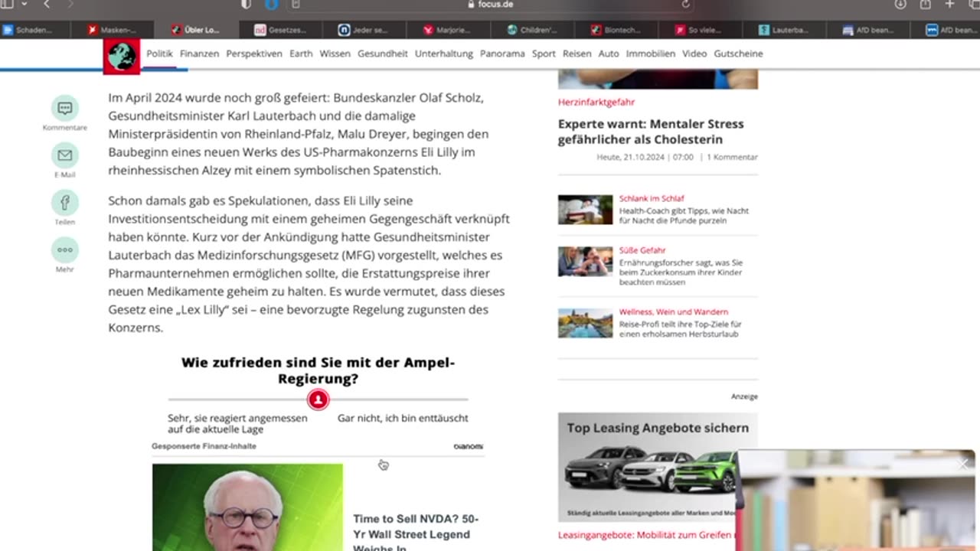This screenshot has height=551, width=980.
Task: Open Gesundheit navigation section
Action: click(383, 54)
